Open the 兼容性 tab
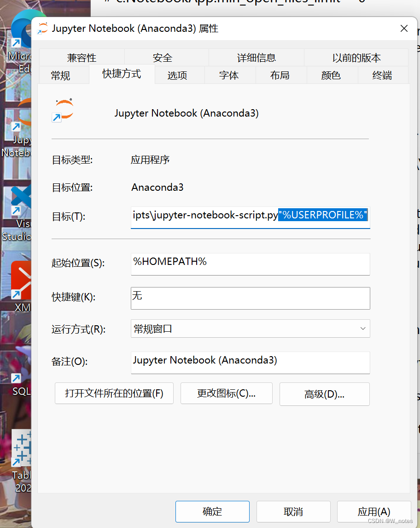Screen dimensions: 420x528 (82, 58)
